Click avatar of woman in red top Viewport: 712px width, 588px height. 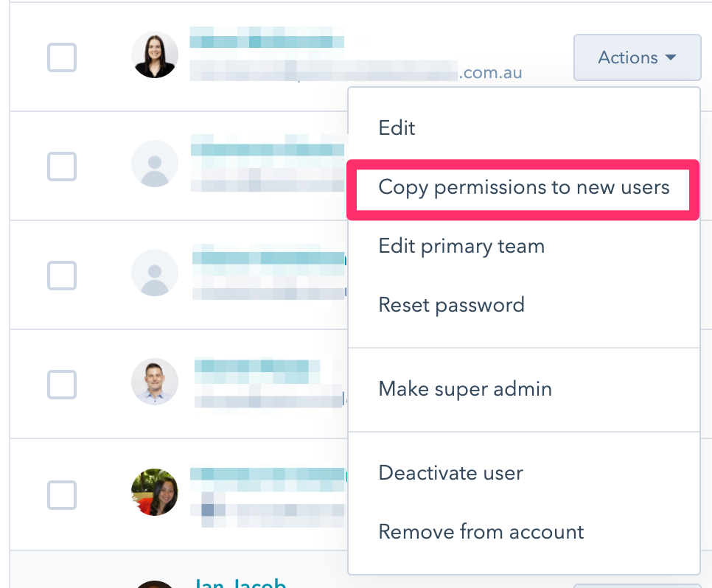click(155, 492)
